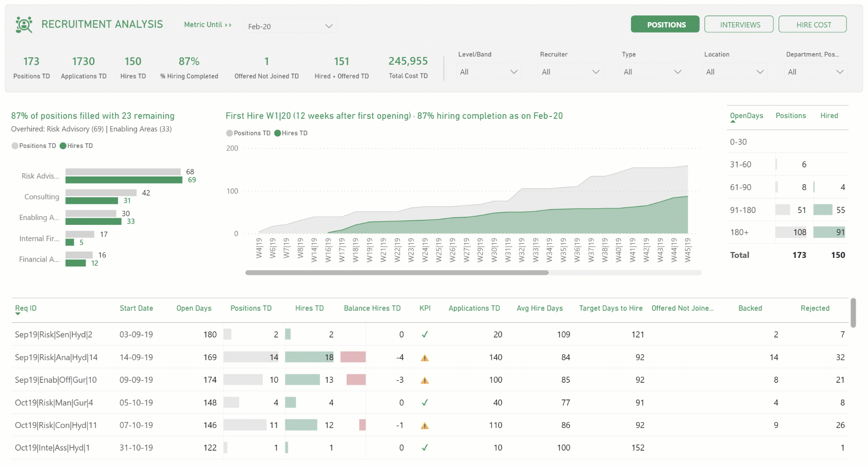Click the Internal Firm bar label

point(39,238)
